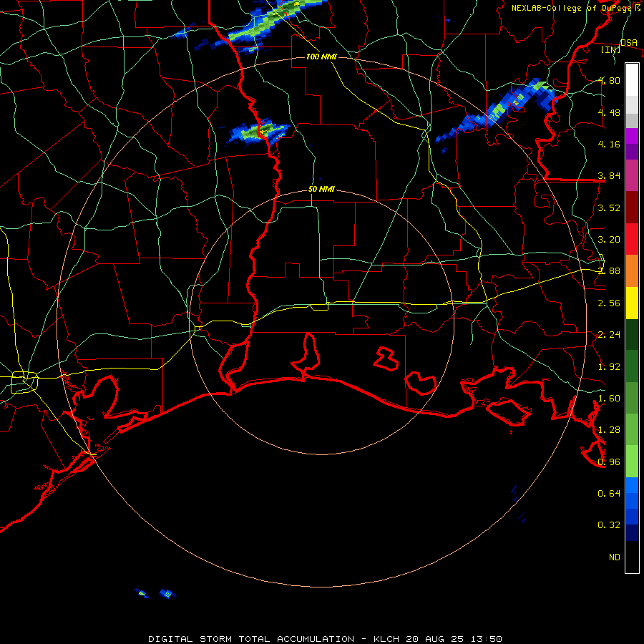Viewport: 644px width, 644px height.
Task: Select the bright magenta legend swatch
Action: pos(632,136)
